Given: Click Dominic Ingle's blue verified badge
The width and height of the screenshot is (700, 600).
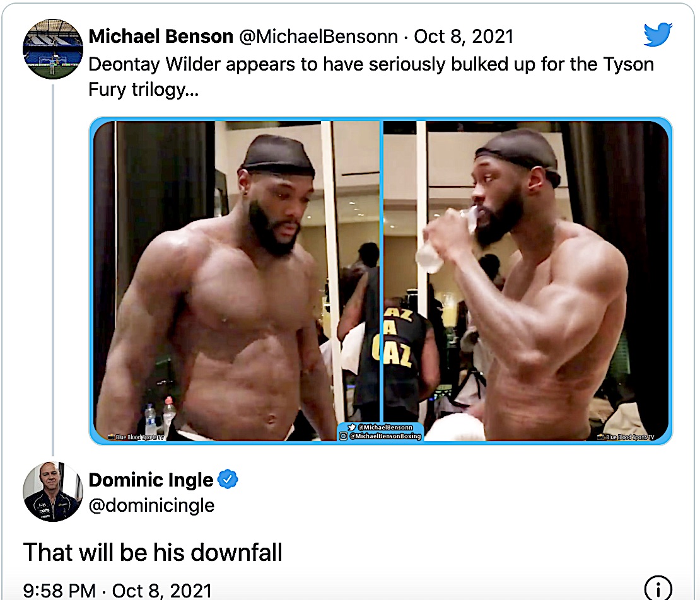Looking at the screenshot, I should coord(228,480).
